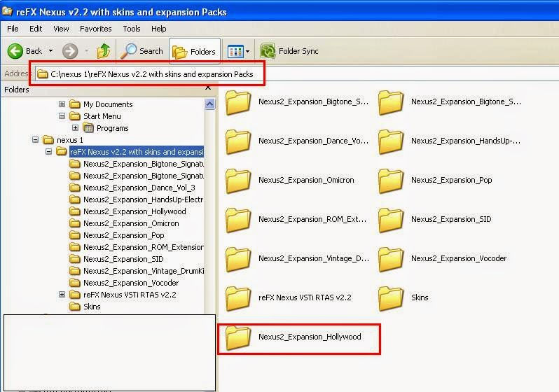Open the File menu
The width and height of the screenshot is (559, 392).
tap(13, 29)
